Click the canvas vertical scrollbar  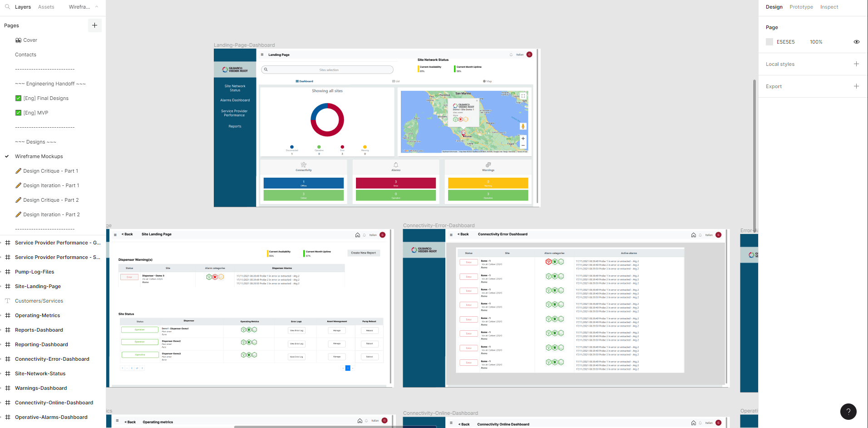(755, 155)
